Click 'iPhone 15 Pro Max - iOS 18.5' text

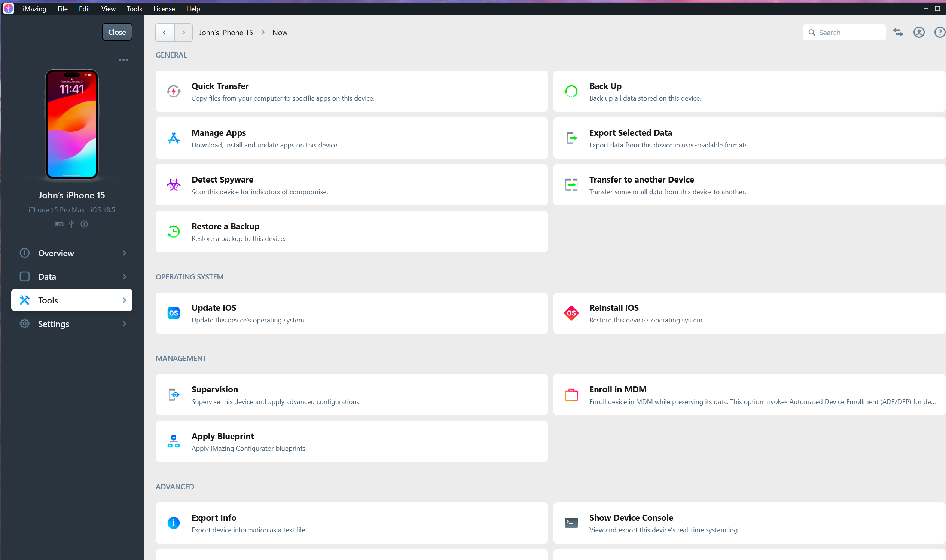pyautogui.click(x=72, y=210)
